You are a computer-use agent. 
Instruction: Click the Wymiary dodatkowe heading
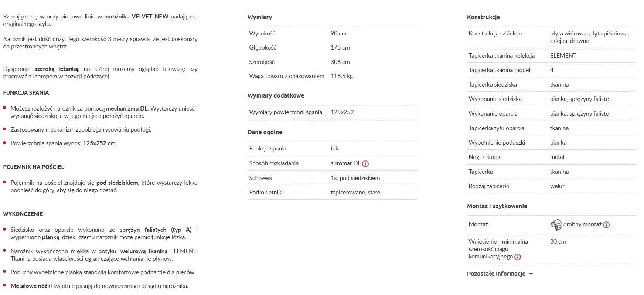pyautogui.click(x=276, y=95)
